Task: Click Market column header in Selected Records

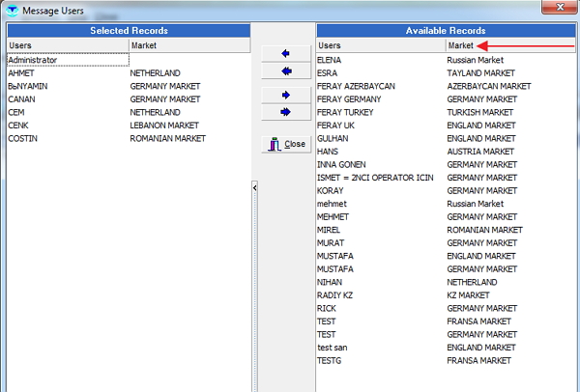Action: tap(188, 45)
